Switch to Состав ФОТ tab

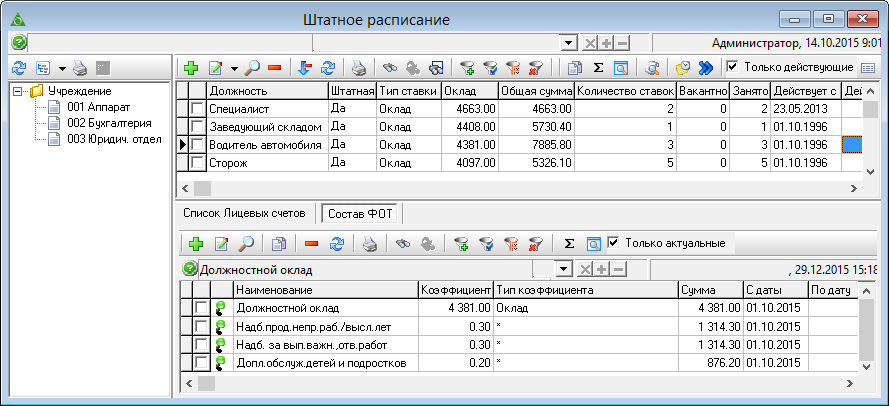(x=359, y=214)
